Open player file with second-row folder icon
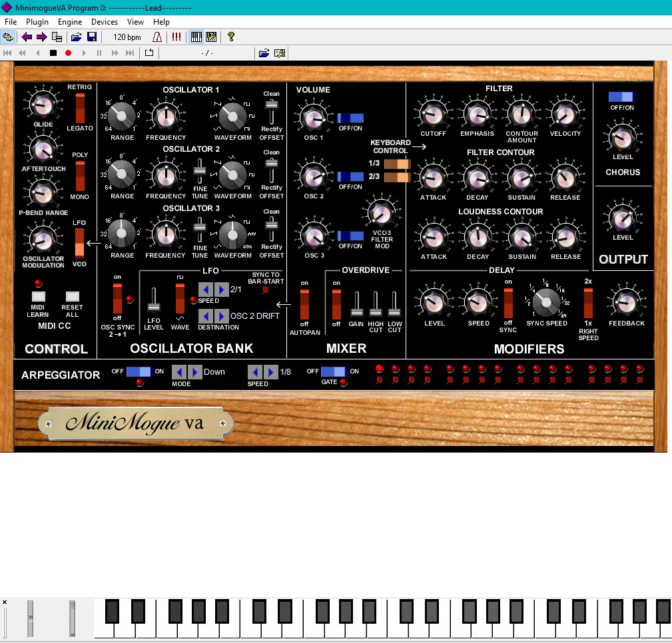This screenshot has height=643, width=672. tap(264, 53)
